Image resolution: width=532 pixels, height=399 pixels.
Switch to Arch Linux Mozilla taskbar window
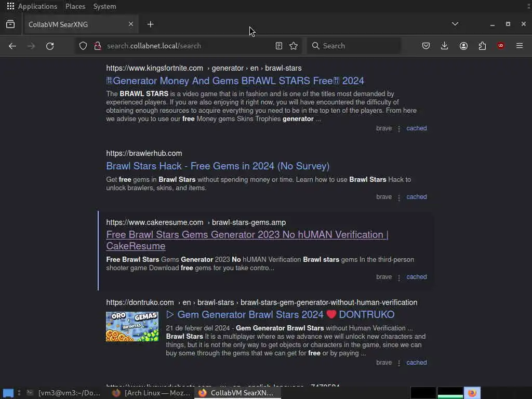click(x=151, y=393)
